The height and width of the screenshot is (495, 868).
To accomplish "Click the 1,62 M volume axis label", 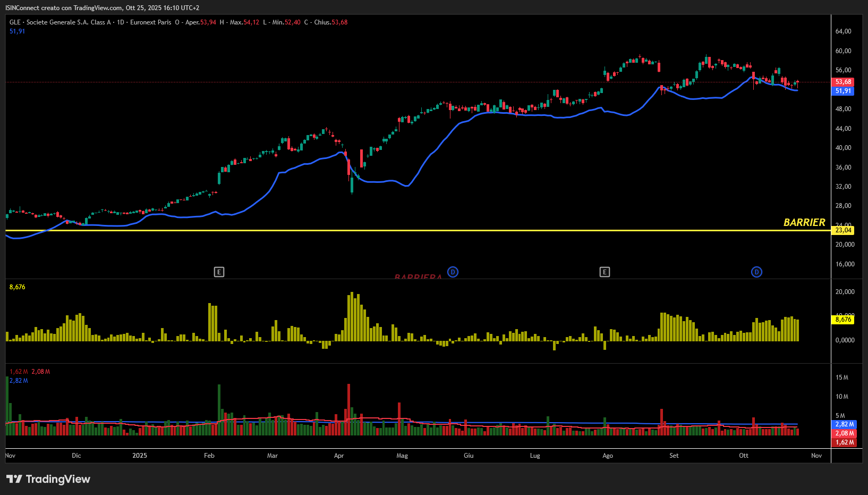I will point(844,442).
